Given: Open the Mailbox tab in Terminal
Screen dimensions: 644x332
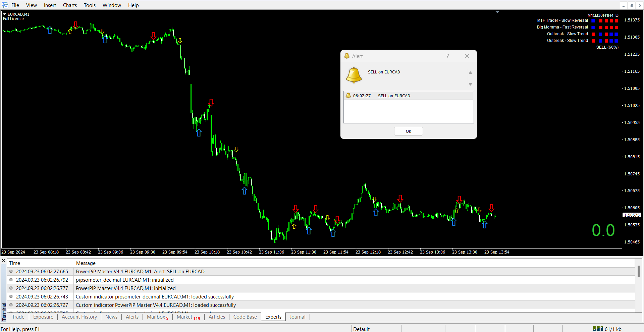Looking at the screenshot, I should tap(156, 317).
